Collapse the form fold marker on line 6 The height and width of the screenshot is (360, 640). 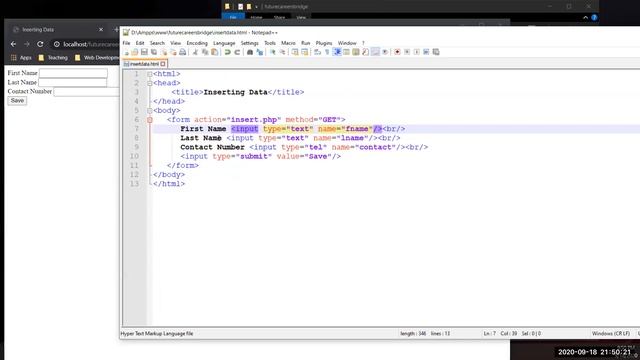(150, 120)
